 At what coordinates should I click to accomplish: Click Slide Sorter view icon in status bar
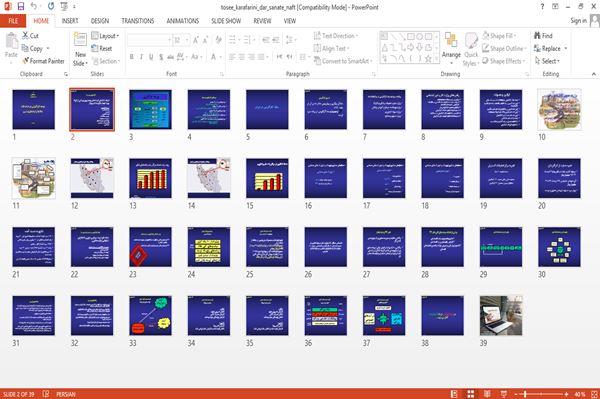click(471, 394)
